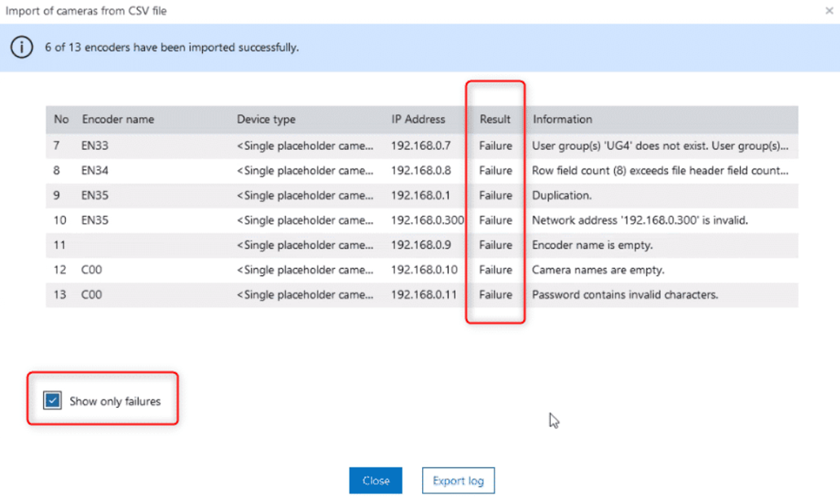The height and width of the screenshot is (504, 840).
Task: Sort by Encoder name column header
Action: (x=118, y=119)
